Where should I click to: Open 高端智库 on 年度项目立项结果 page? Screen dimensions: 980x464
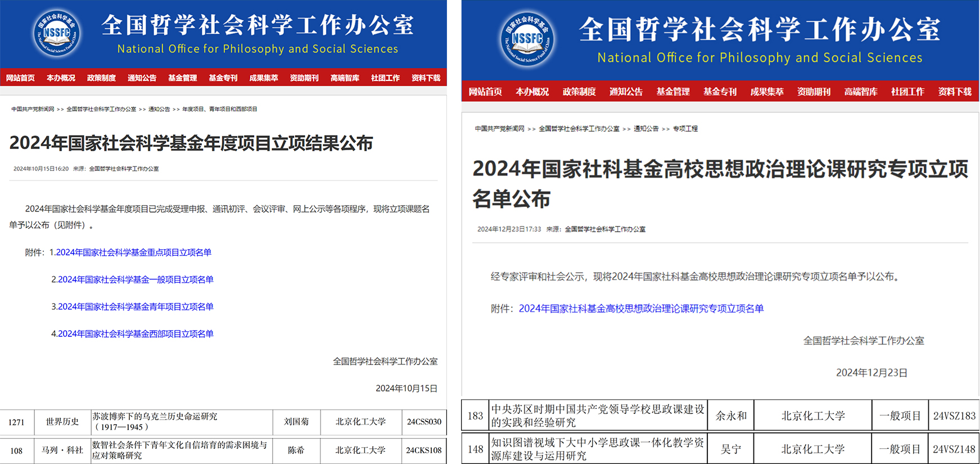click(345, 78)
